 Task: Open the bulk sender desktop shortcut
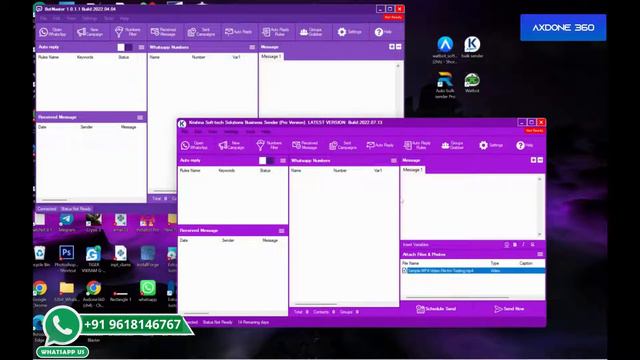pyautogui.click(x=472, y=48)
